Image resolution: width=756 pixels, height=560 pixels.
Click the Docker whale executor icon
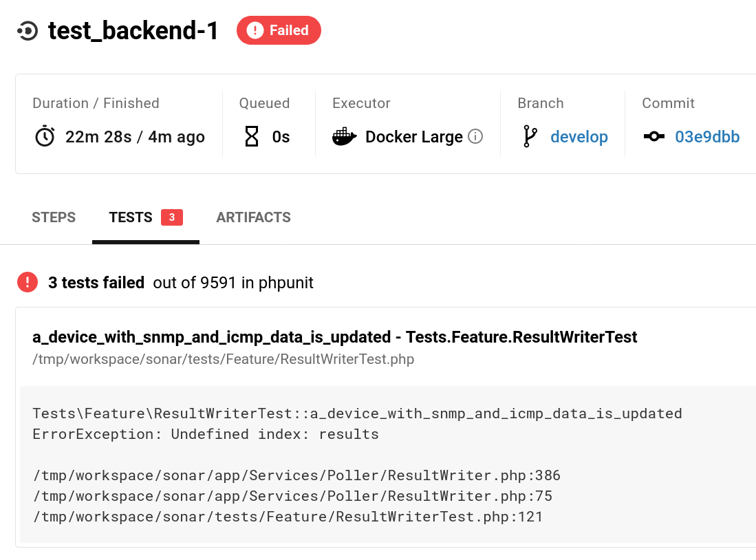345,136
